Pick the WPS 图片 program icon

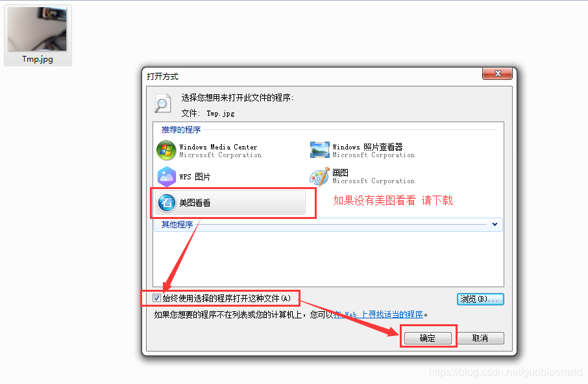[167, 177]
